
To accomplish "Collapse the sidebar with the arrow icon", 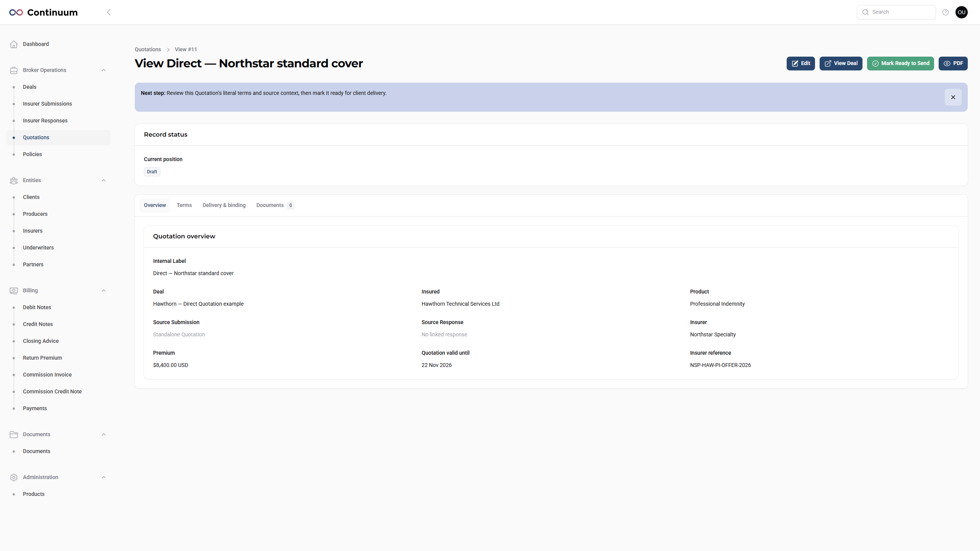I will click(109, 12).
